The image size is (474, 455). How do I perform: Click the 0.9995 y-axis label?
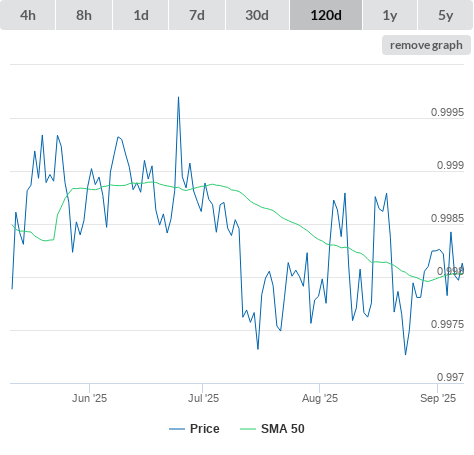447,112
